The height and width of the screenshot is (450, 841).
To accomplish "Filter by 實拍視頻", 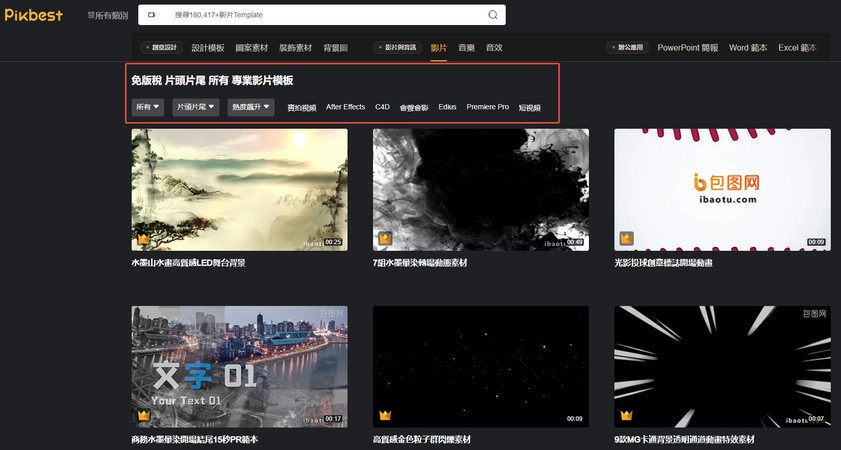I will [x=302, y=108].
